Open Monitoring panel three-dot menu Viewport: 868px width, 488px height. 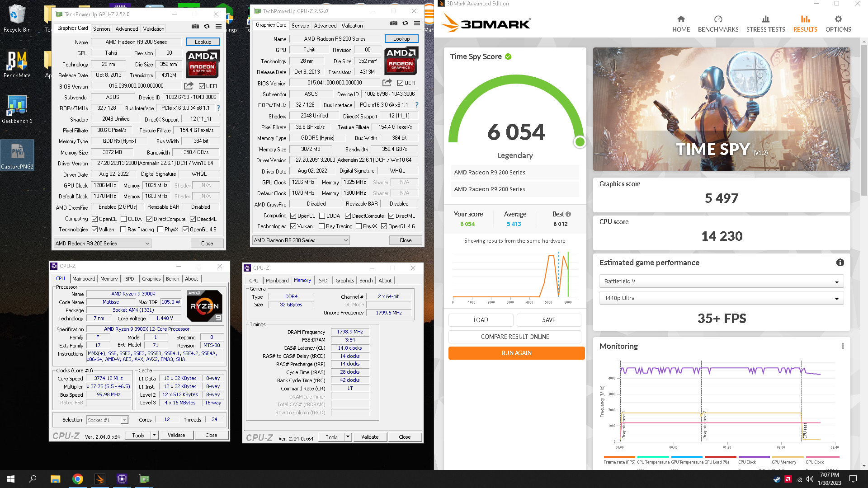pyautogui.click(x=842, y=346)
